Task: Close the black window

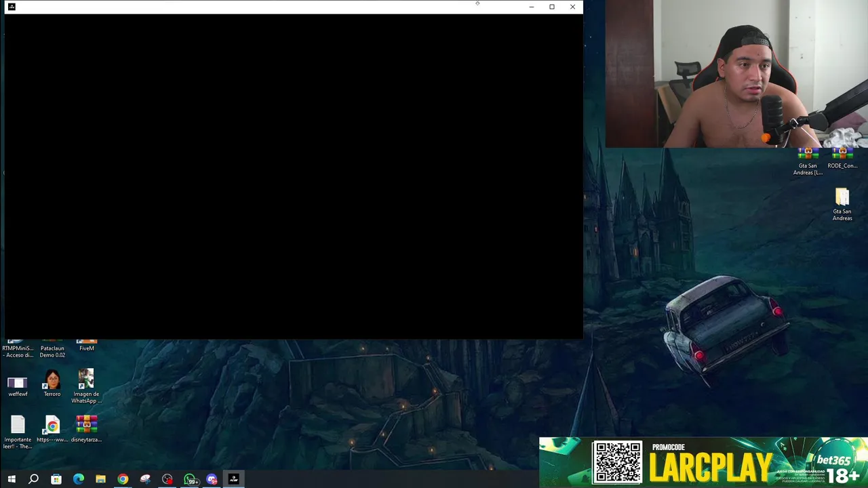Action: click(x=572, y=7)
